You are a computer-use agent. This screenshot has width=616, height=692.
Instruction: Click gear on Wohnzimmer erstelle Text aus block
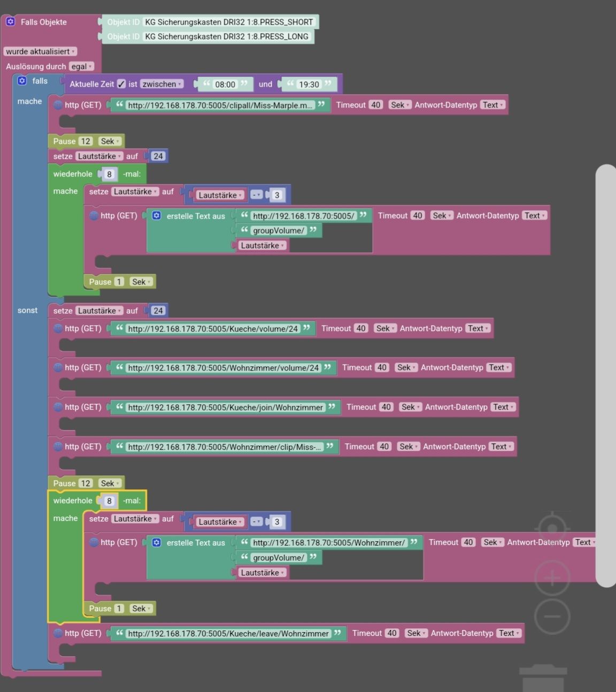156,542
